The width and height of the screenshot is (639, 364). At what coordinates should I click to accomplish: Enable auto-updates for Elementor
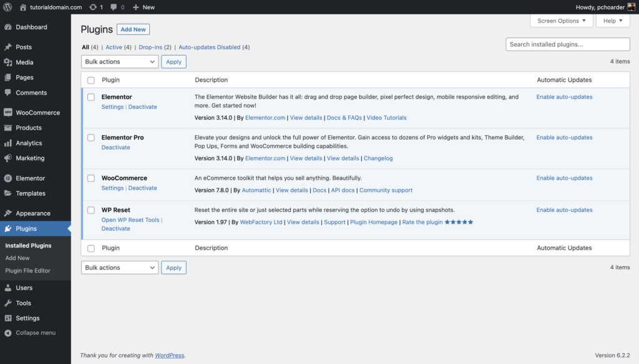[x=564, y=97]
